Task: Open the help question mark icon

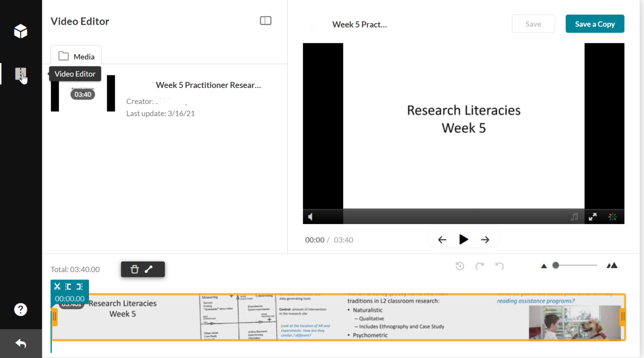Action: 21,310
